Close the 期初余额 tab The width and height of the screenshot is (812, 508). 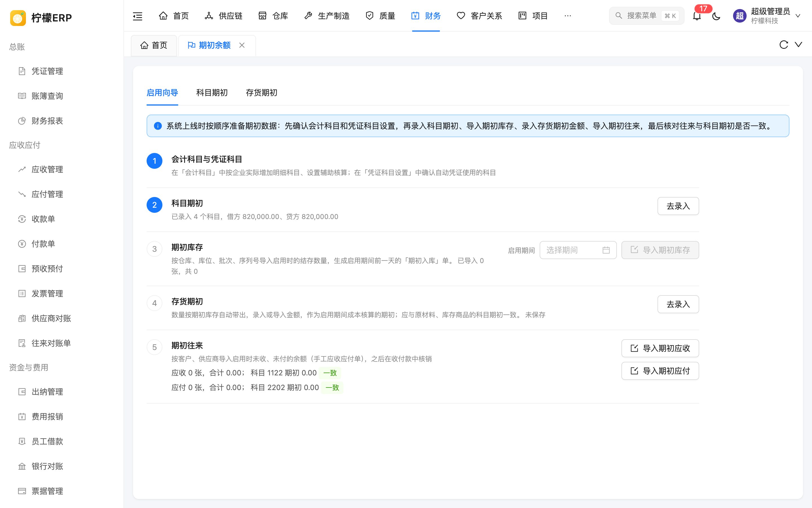(242, 45)
